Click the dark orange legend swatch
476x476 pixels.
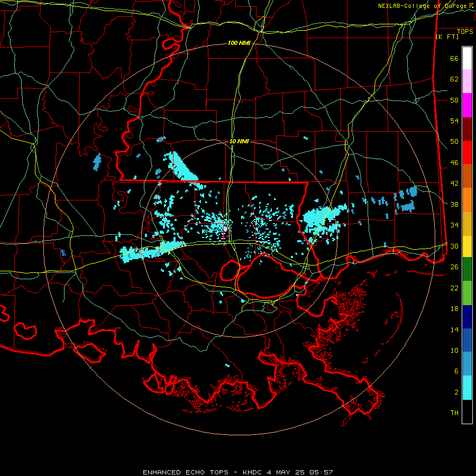[x=467, y=176]
